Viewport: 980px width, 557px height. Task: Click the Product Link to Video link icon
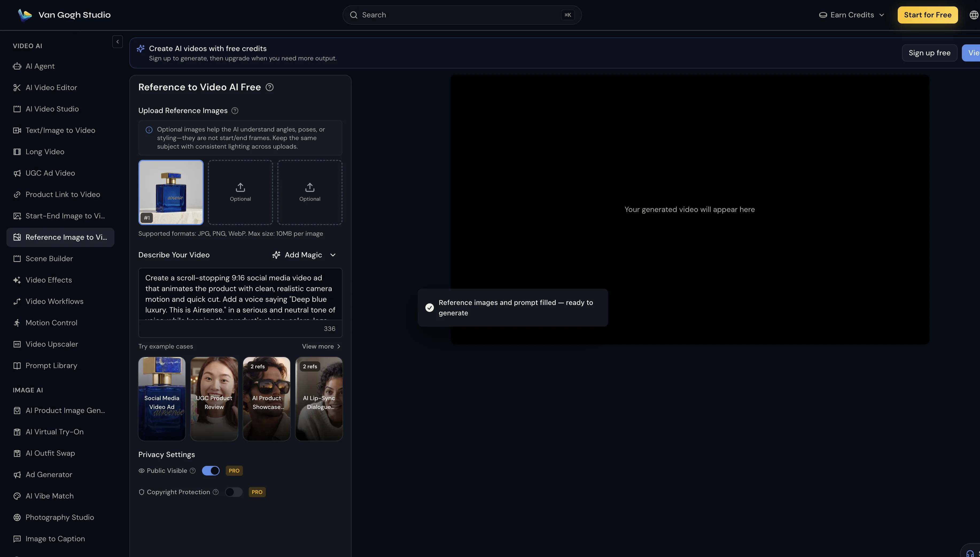[17, 195]
